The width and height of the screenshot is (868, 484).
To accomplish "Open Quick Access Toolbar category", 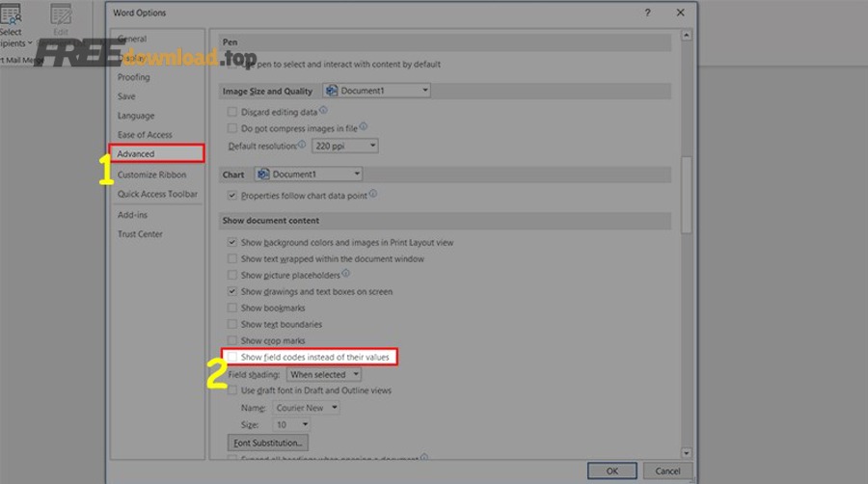I will click(x=157, y=194).
